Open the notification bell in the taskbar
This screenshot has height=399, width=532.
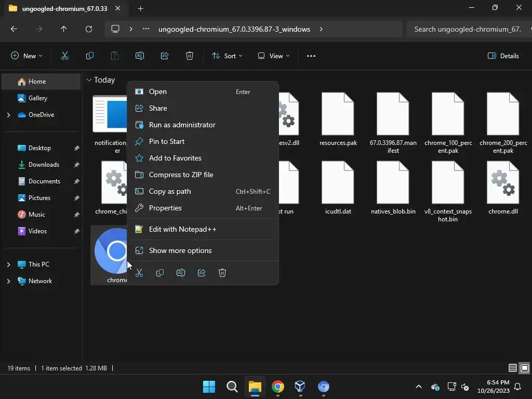coord(518,387)
